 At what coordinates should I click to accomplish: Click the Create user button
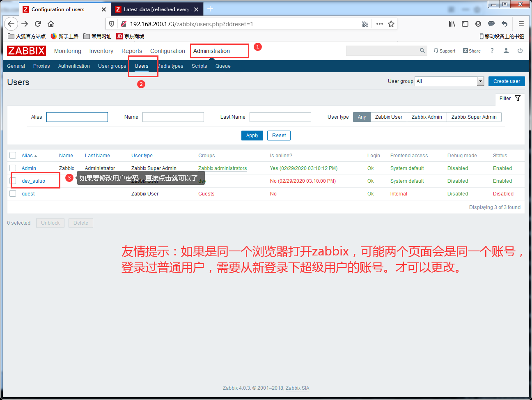tap(507, 81)
